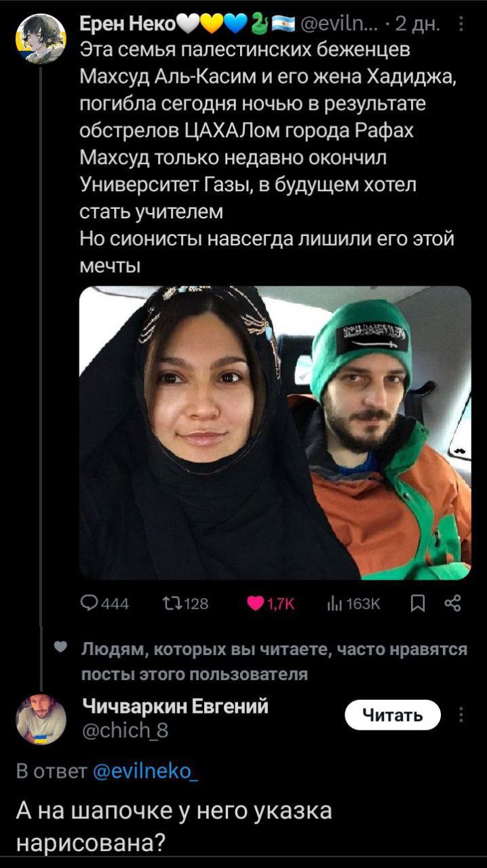Follow Чичваркин Евгений with the Читать button
The height and width of the screenshot is (868, 487).
pos(393,715)
